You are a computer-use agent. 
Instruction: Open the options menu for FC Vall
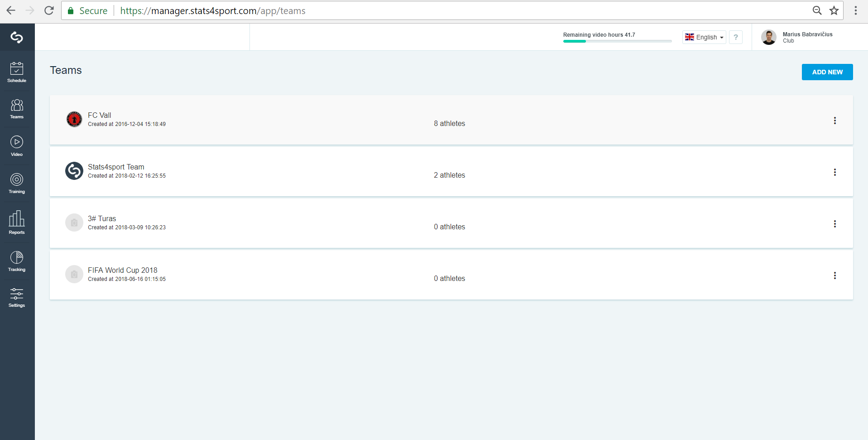tap(835, 121)
